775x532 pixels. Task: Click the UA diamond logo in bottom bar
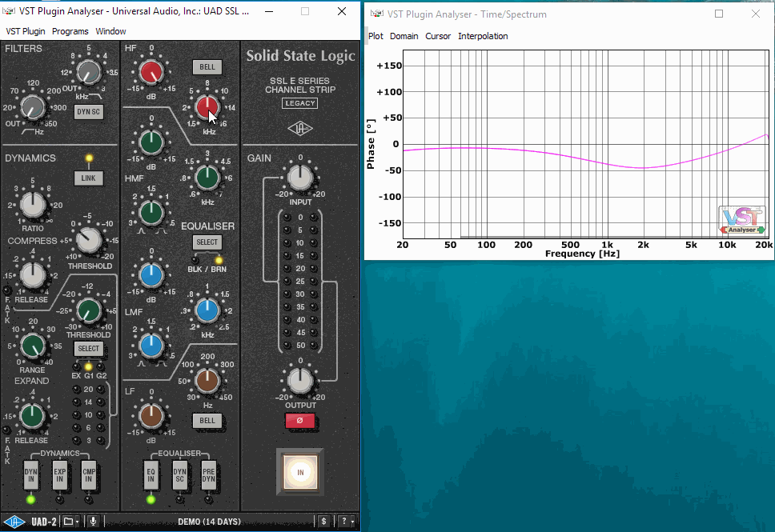coord(14,522)
